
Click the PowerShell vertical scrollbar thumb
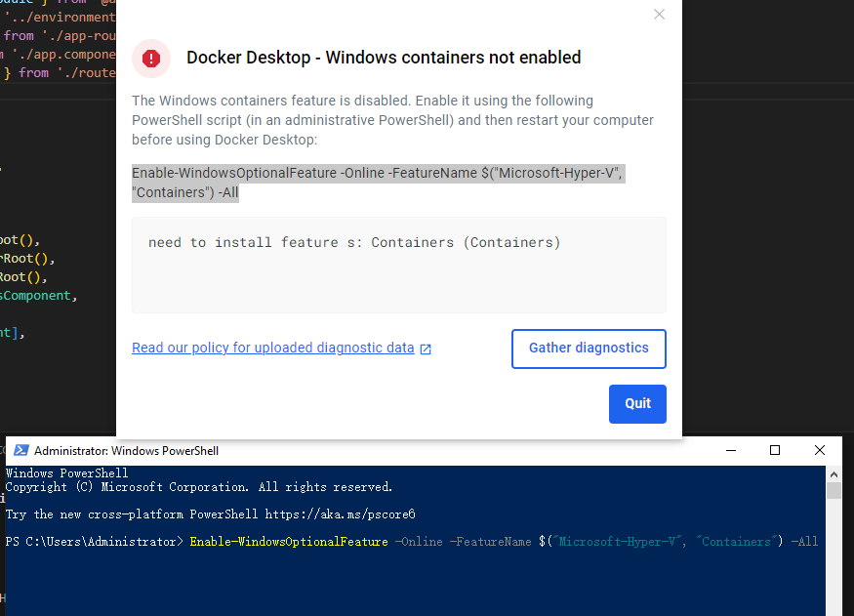(x=834, y=490)
